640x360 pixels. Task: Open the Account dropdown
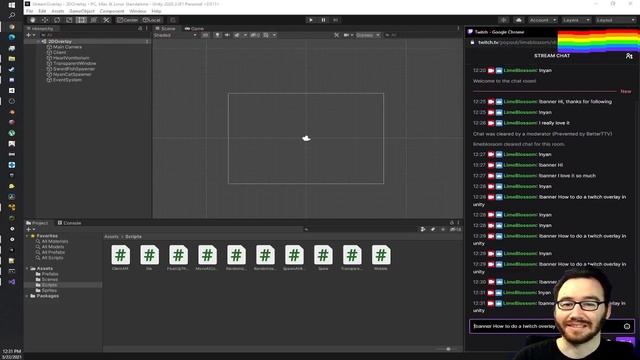543,20
